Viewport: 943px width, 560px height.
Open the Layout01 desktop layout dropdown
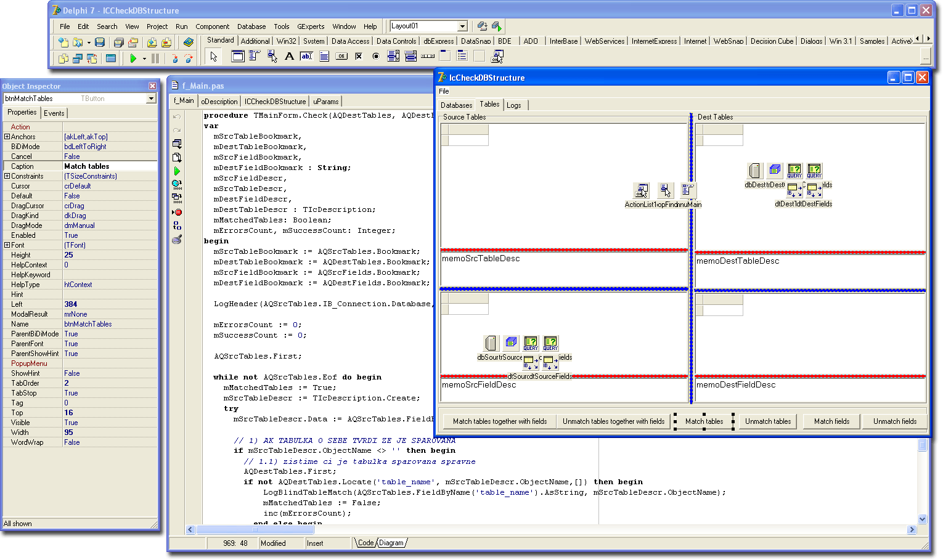(462, 26)
